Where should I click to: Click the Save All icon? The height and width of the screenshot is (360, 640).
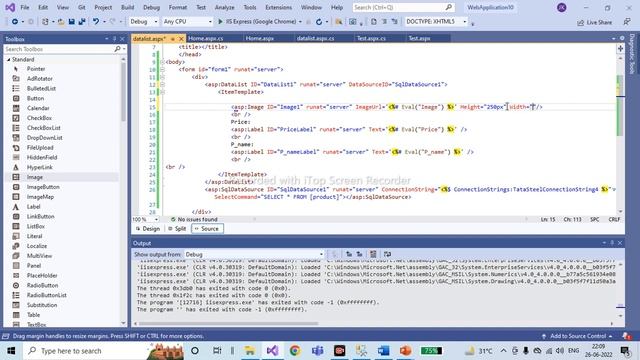click(82, 22)
